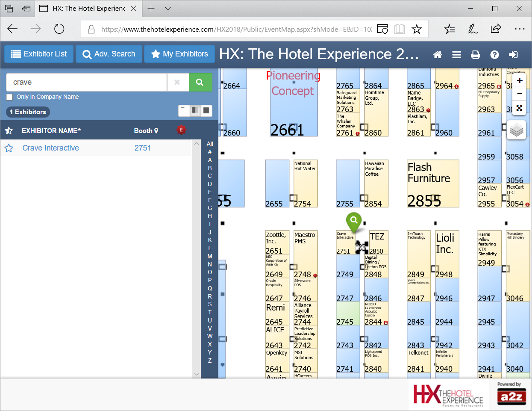Show tab previews chevron in browser

[168, 9]
